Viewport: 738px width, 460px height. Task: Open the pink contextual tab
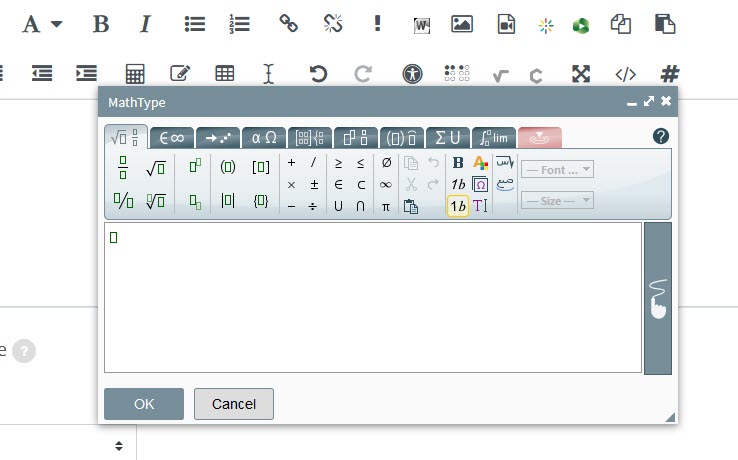[539, 138]
